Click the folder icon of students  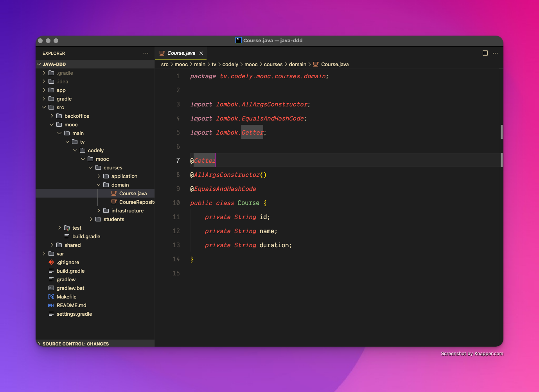[98, 219]
